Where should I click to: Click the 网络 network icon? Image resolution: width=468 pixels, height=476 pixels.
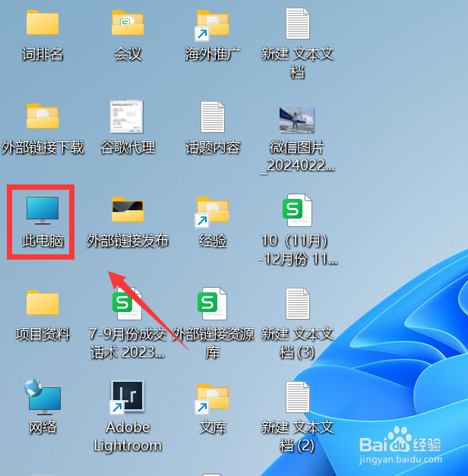[43, 397]
